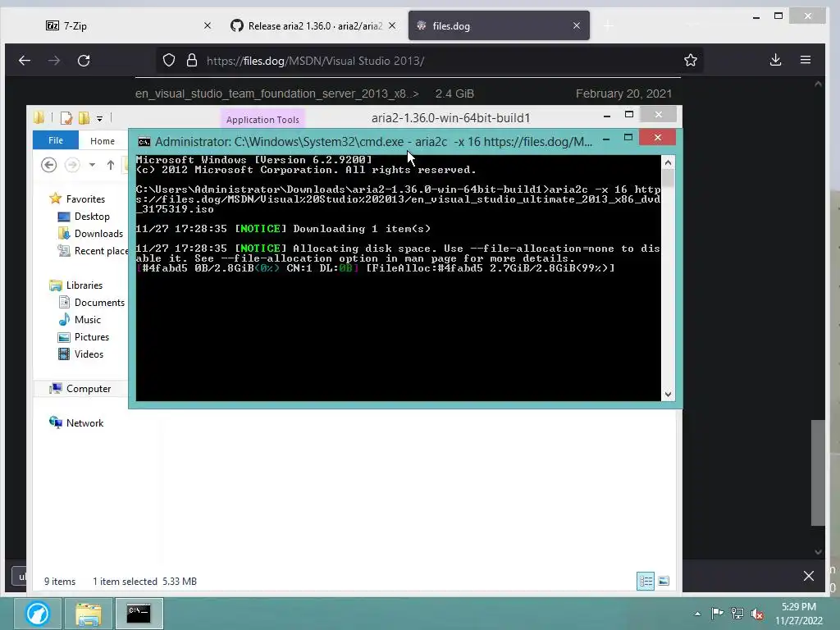
Task: Maximize the cmd.exe window
Action: point(628,138)
